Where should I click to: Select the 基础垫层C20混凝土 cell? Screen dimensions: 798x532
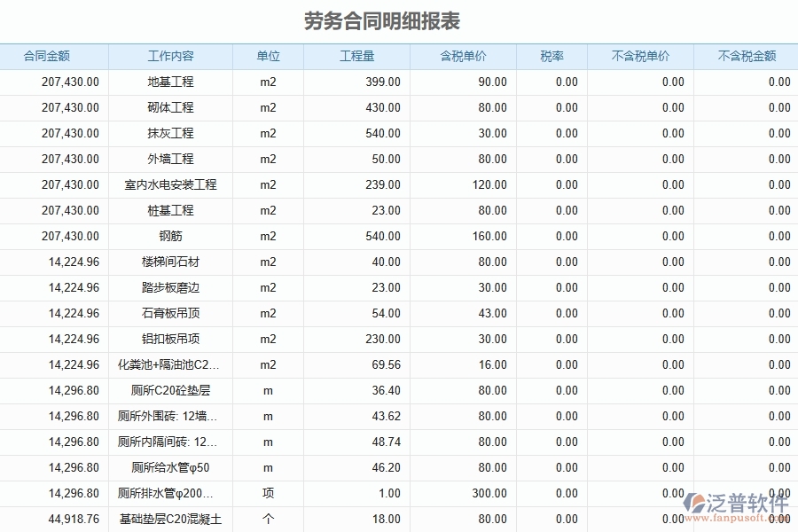click(x=170, y=519)
